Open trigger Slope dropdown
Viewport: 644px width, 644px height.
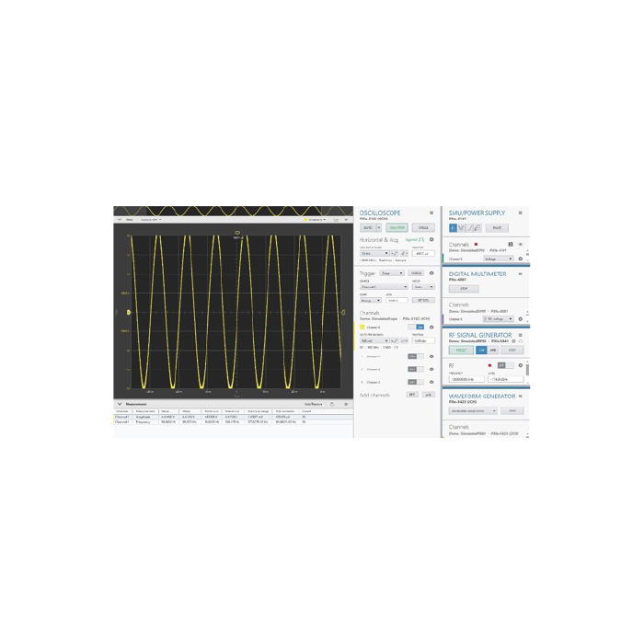tap(371, 300)
